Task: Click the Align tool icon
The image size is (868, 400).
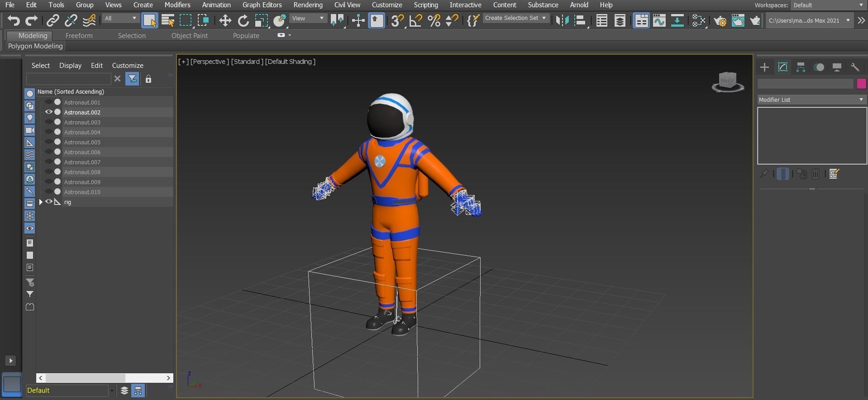Action: (580, 21)
